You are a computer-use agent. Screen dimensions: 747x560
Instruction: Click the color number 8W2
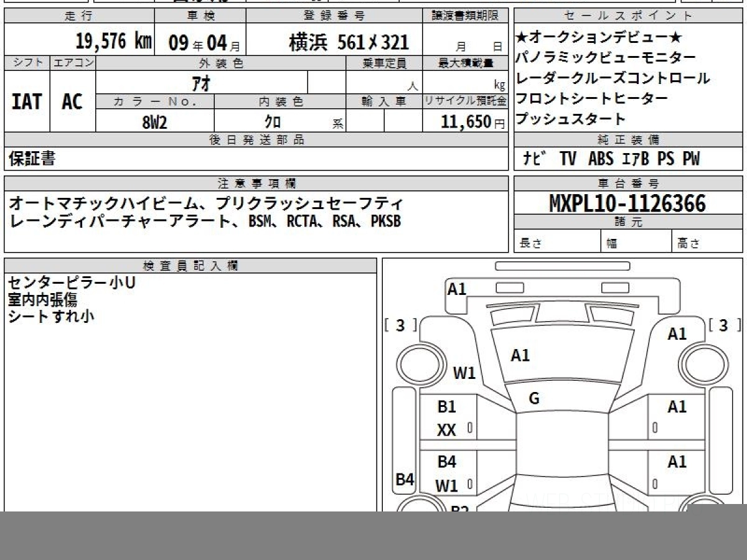pos(154,123)
